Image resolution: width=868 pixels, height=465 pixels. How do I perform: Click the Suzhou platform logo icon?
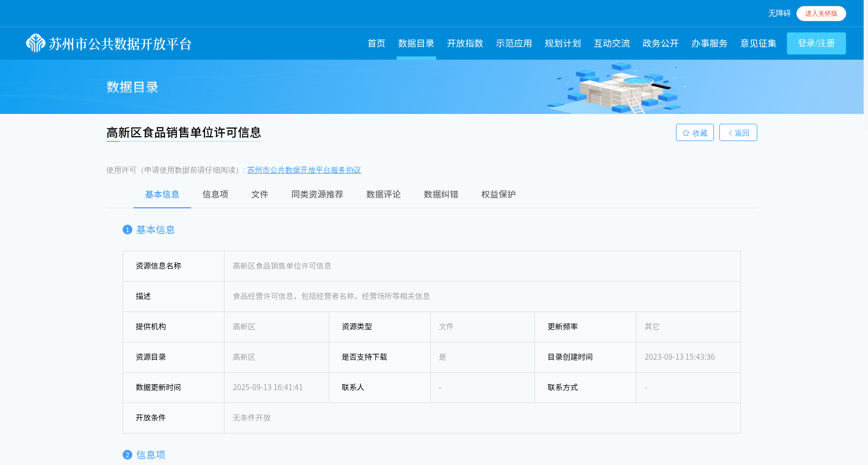pyautogui.click(x=36, y=43)
